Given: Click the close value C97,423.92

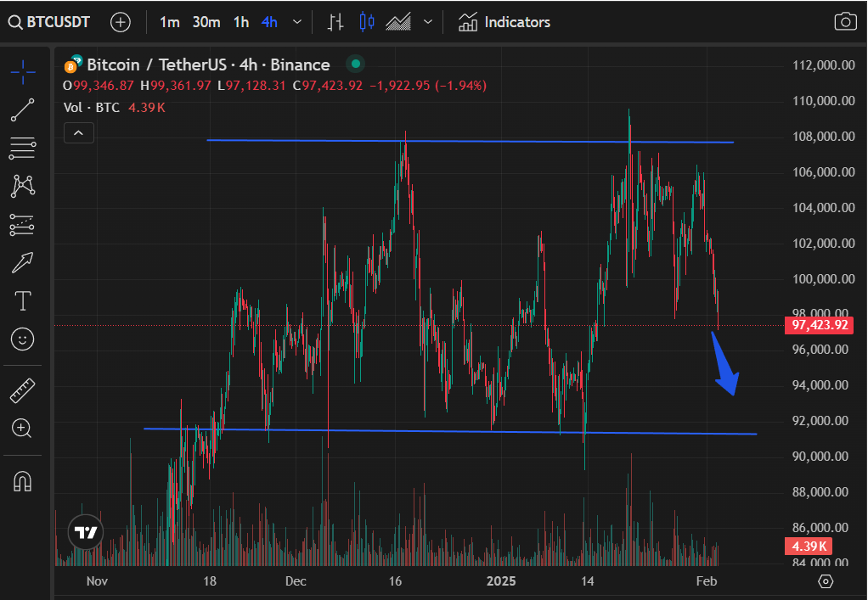Looking at the screenshot, I should 328,86.
